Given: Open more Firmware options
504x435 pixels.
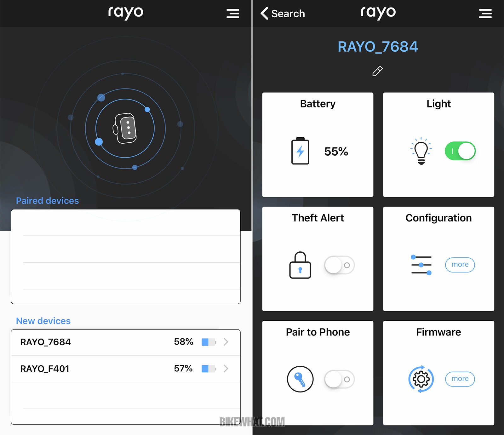Looking at the screenshot, I should tap(460, 379).
